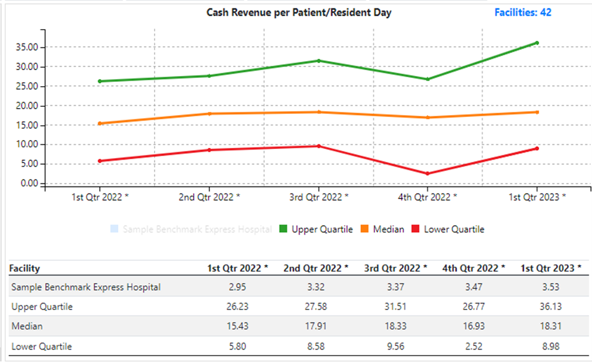Click the table cell value 3.37
The image size is (592, 364).
396,287
